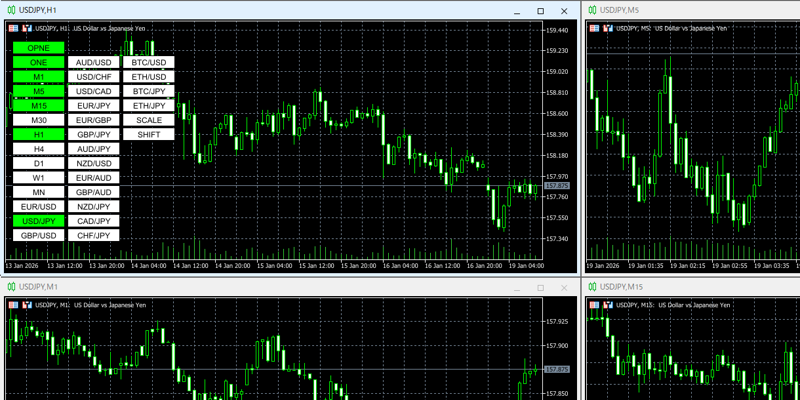Switch symbol to EUR/USD
The width and height of the screenshot is (800, 400).
(x=39, y=206)
